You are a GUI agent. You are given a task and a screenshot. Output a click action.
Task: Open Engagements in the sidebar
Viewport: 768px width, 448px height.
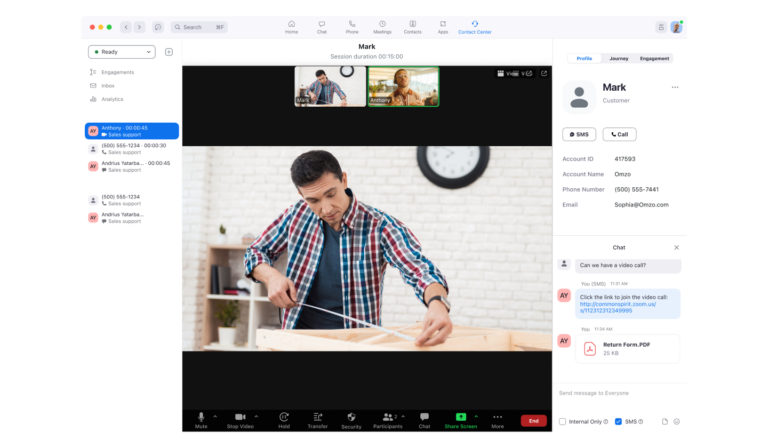tap(112, 72)
